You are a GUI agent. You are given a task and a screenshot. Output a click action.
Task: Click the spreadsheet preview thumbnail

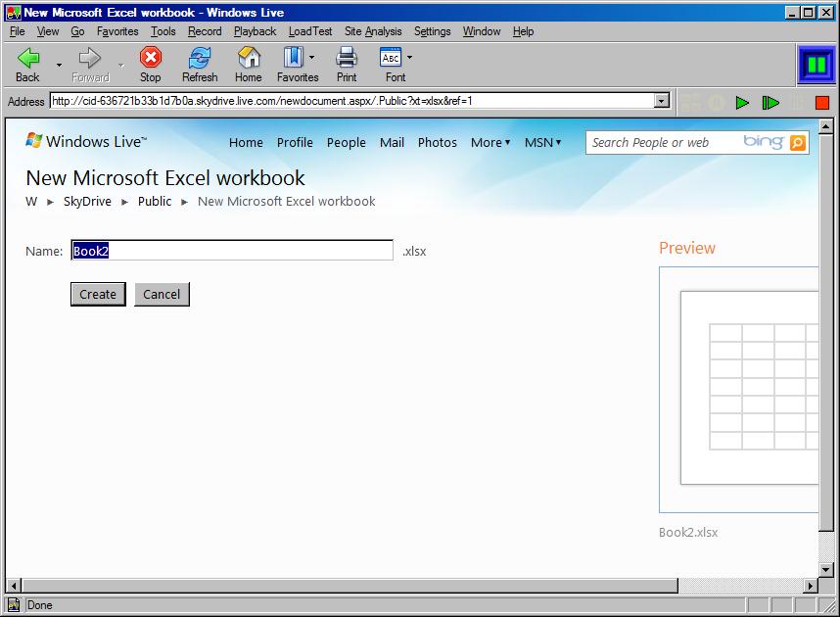coord(749,388)
